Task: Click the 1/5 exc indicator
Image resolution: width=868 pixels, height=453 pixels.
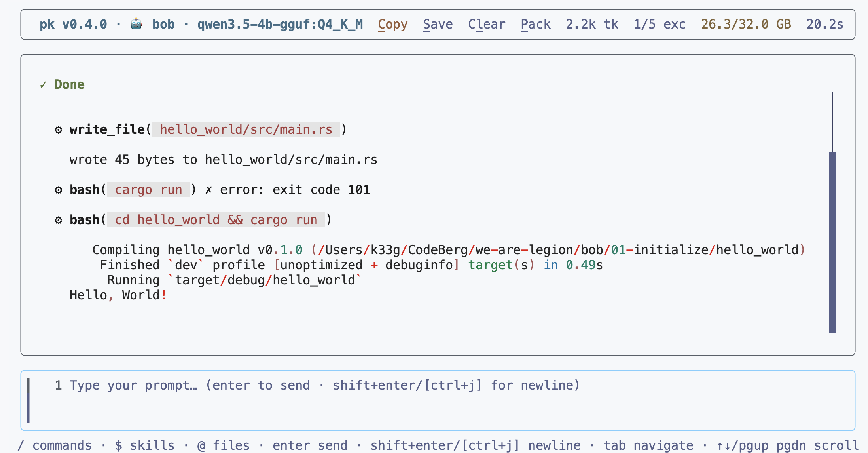Action: click(660, 24)
